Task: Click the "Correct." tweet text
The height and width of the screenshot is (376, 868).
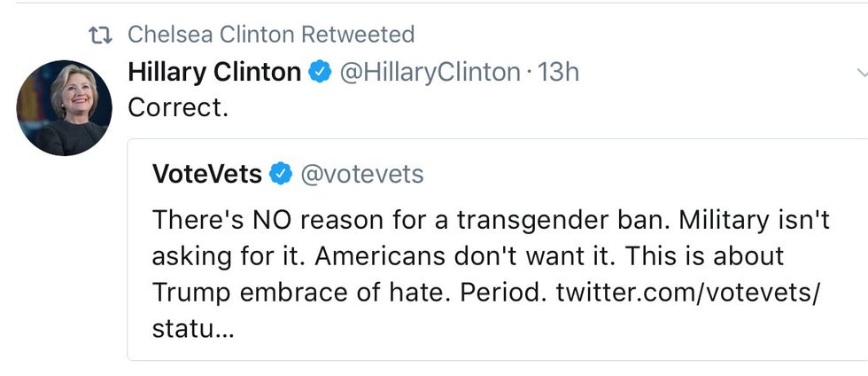Action: [180, 107]
